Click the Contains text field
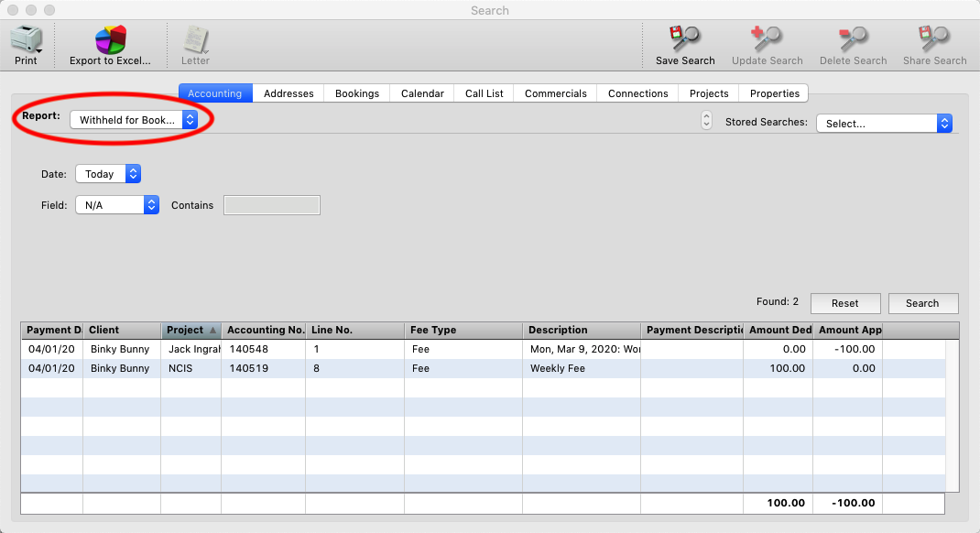This screenshot has height=533, width=980. pos(272,205)
